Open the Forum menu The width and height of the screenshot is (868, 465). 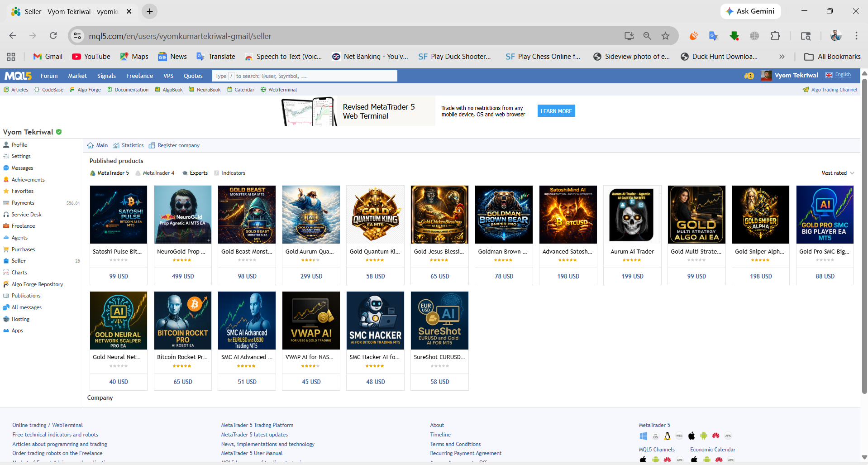pyautogui.click(x=49, y=76)
